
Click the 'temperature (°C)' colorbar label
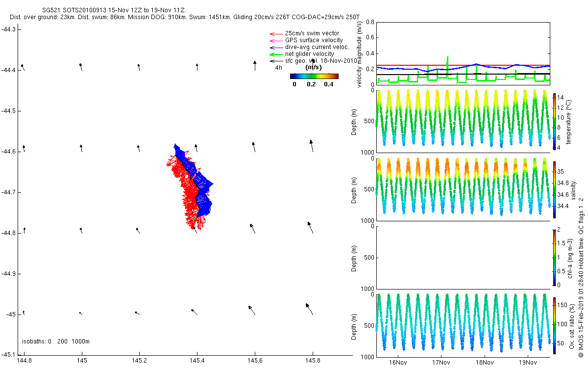570,121
